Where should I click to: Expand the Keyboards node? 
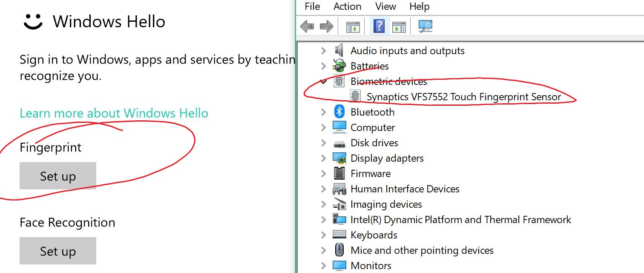tap(323, 235)
